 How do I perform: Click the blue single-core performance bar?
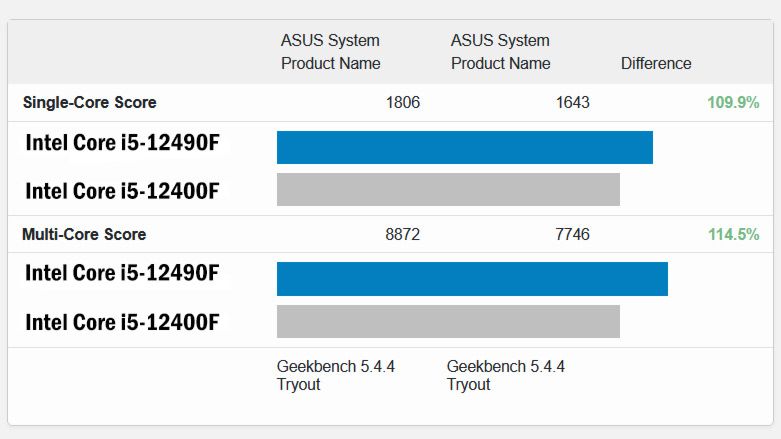tap(464, 147)
